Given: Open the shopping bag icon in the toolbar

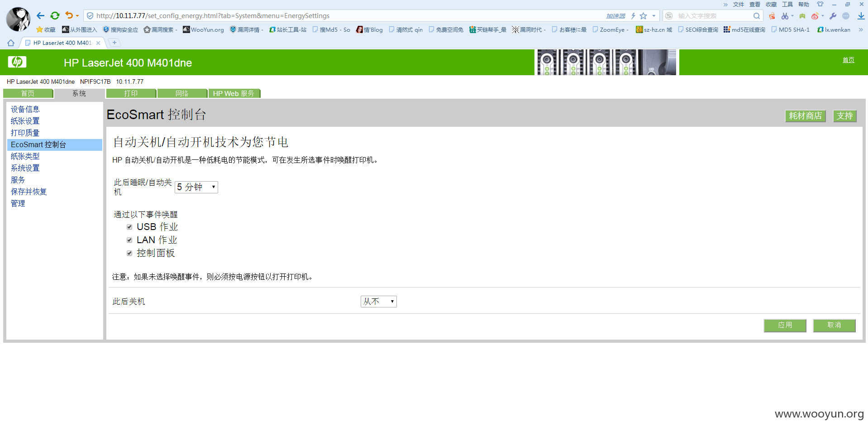Looking at the screenshot, I should pos(772,16).
